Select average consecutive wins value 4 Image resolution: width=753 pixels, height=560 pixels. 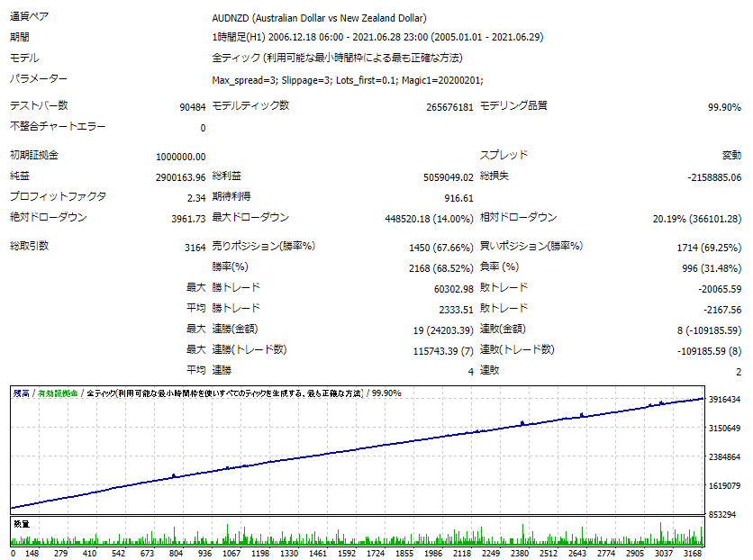470,372
